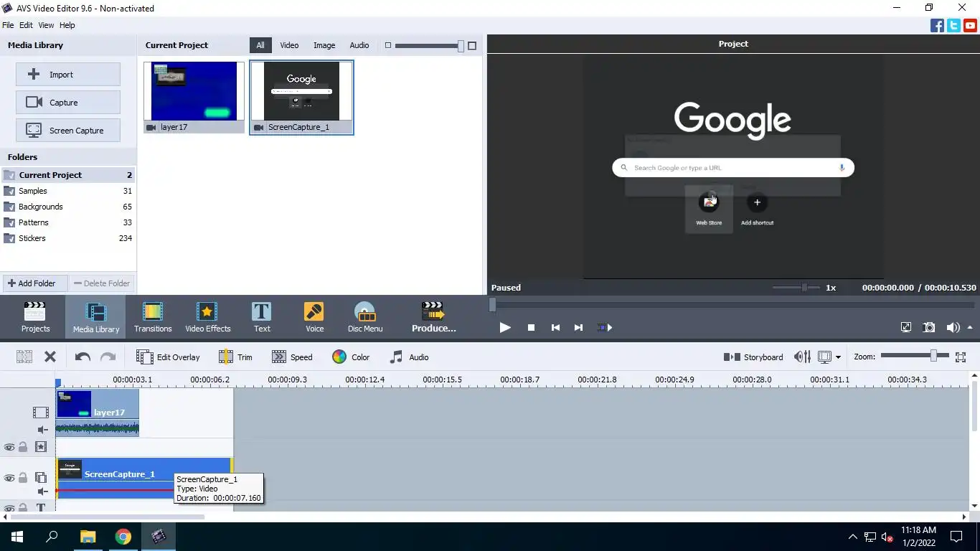This screenshot has height=551, width=980.
Task: Open the preview layout dropdown arrow
Action: [838, 357]
